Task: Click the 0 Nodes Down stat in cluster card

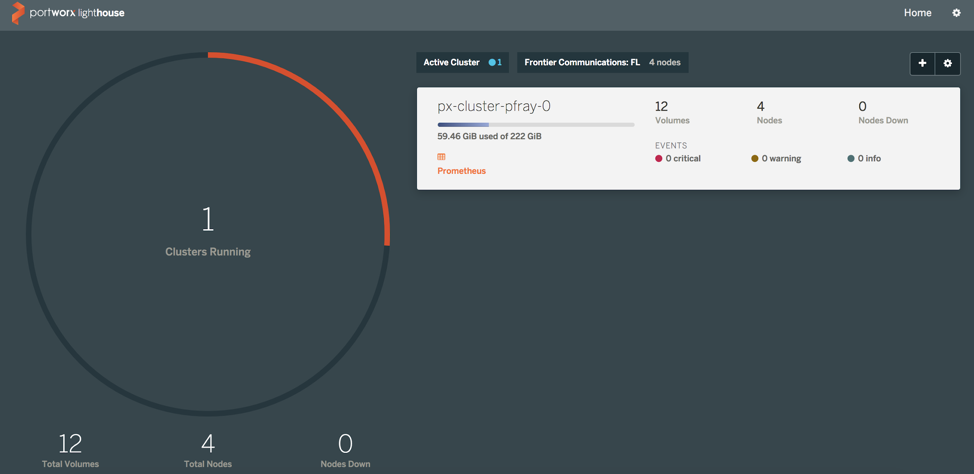Action: click(x=883, y=112)
